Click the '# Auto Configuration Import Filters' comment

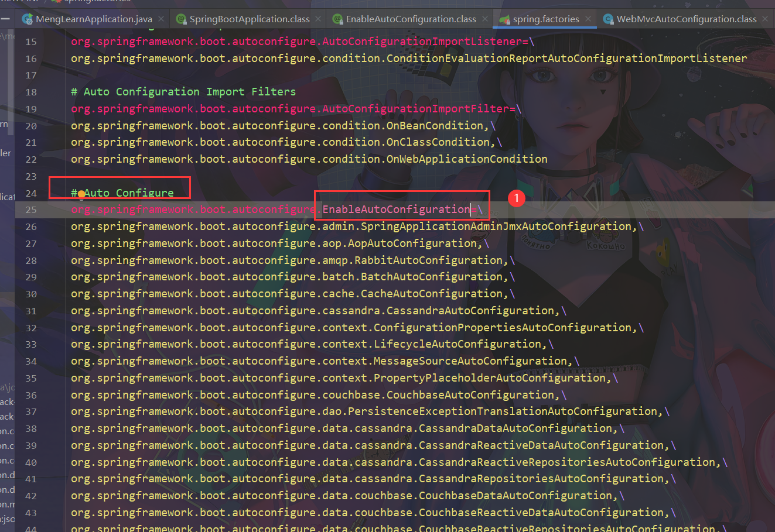point(183,92)
